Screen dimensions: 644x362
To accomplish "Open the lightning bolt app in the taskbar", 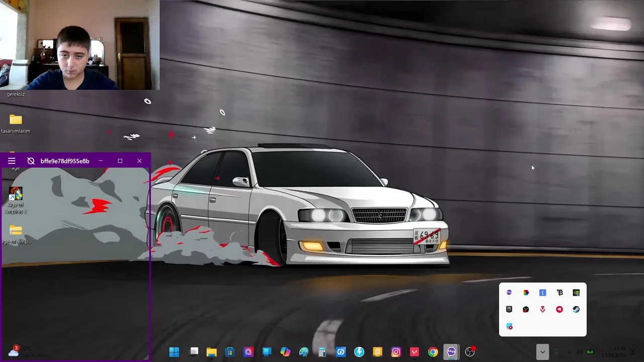I will 359,352.
